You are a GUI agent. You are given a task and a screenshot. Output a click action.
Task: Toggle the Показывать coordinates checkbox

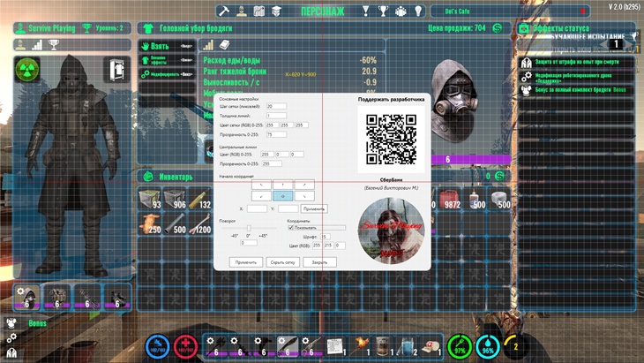pos(291,227)
